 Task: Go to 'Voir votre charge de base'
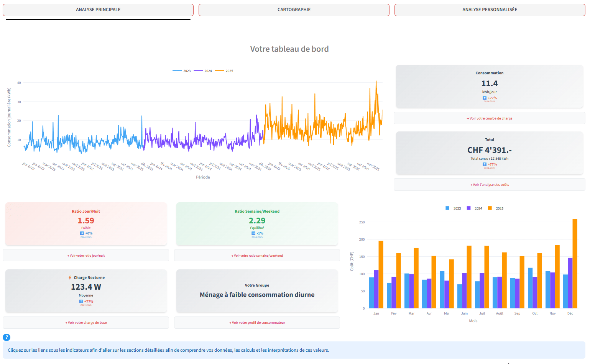pyautogui.click(x=86, y=323)
